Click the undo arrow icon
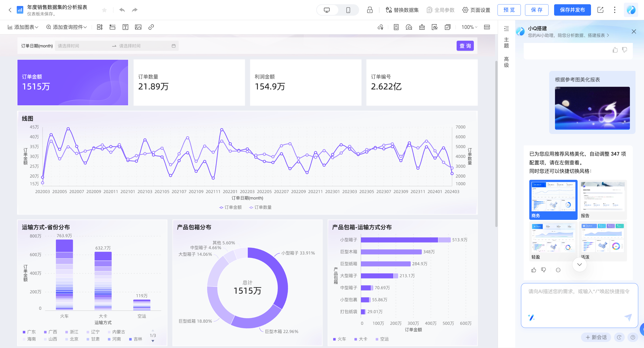This screenshot has width=644, height=348. [122, 10]
